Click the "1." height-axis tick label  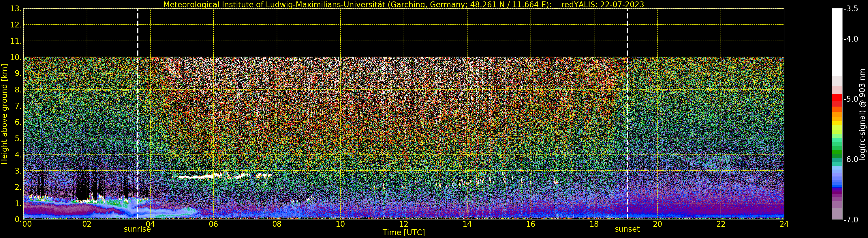18,203
